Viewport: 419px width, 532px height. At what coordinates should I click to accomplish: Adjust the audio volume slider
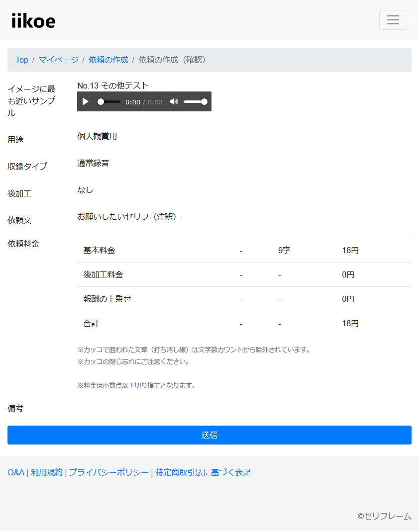click(195, 102)
